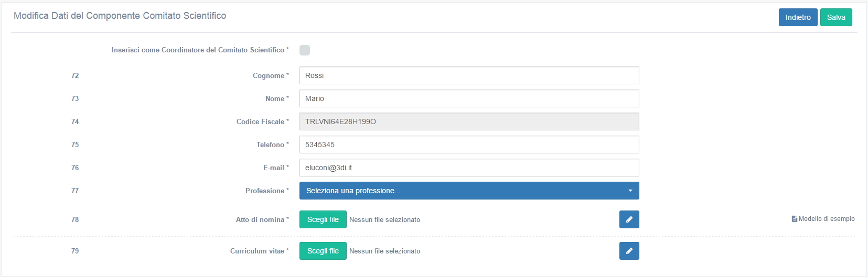Click the Telefono field with 5345345
The image size is (868, 277).
469,145
